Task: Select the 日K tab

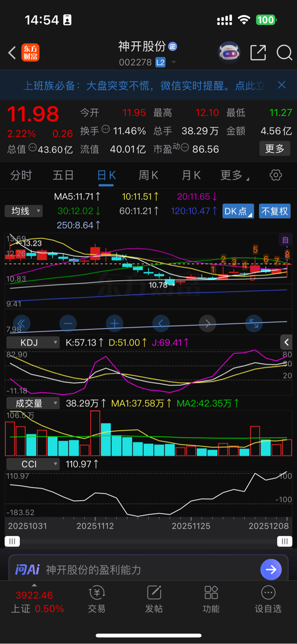Action: 106,175
